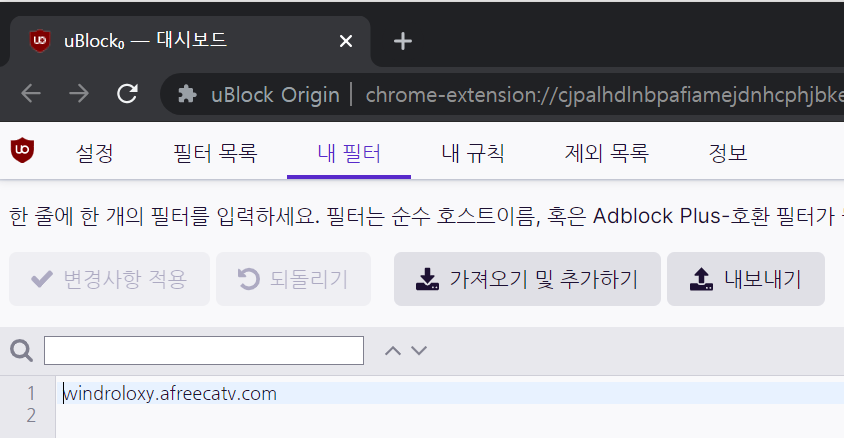This screenshot has height=438, width=844.
Task: Jump to next search match with down chevron
Action: pyautogui.click(x=419, y=351)
